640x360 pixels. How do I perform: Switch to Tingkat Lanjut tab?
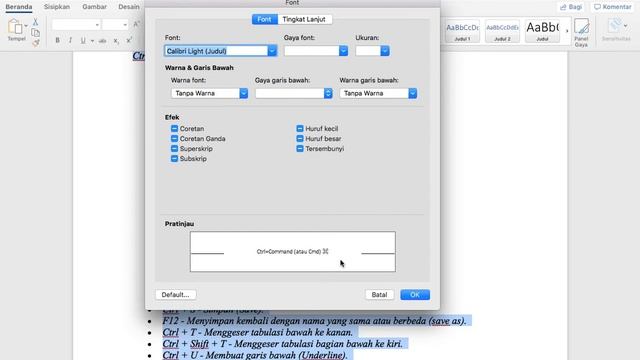point(304,19)
